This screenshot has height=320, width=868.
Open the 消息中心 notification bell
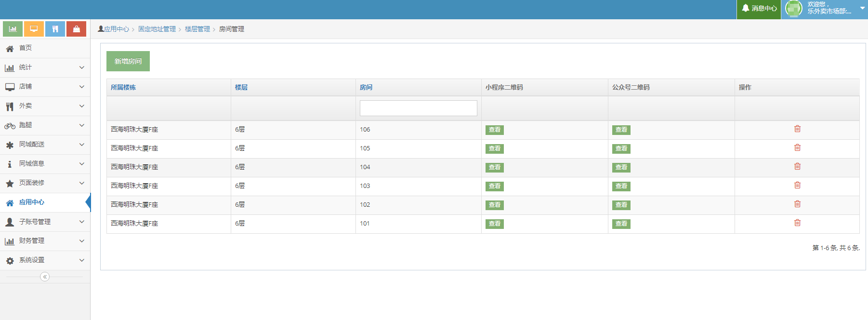[x=759, y=9]
